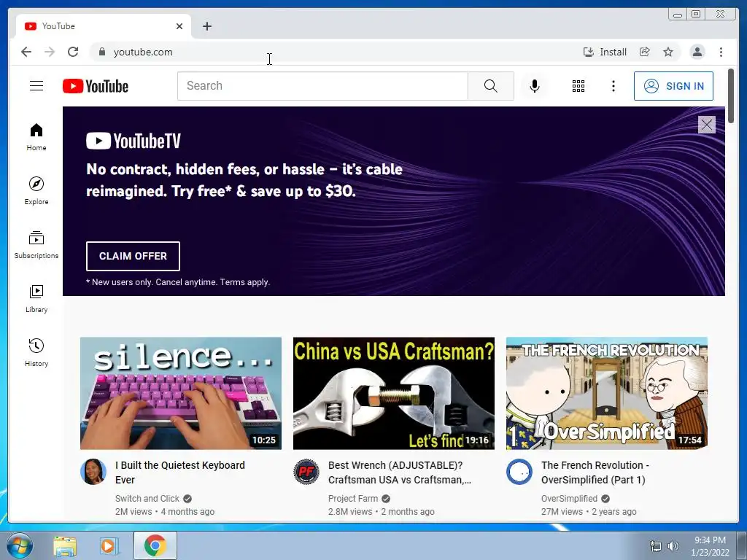The width and height of the screenshot is (747, 560).
Task: Click the page vertical scrollbar thumb
Action: (x=731, y=96)
